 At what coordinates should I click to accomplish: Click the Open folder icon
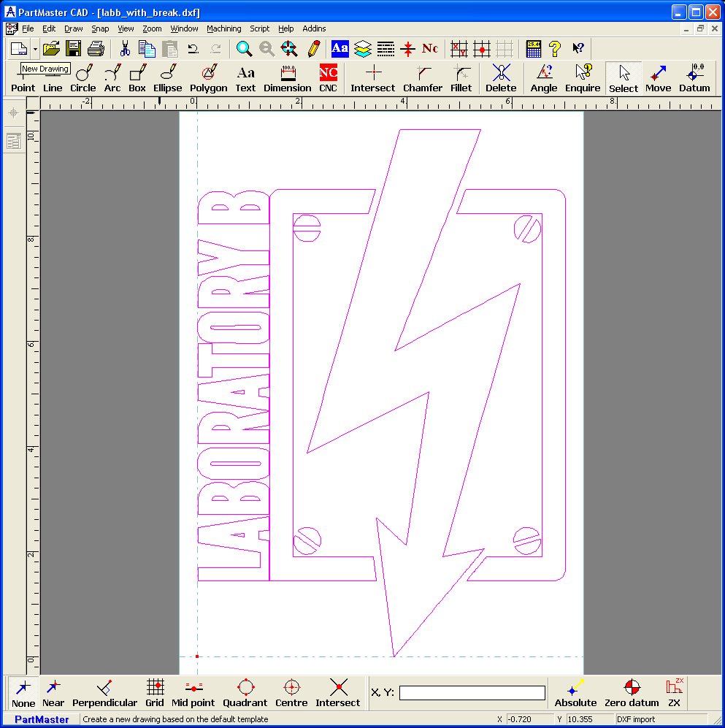coord(51,48)
